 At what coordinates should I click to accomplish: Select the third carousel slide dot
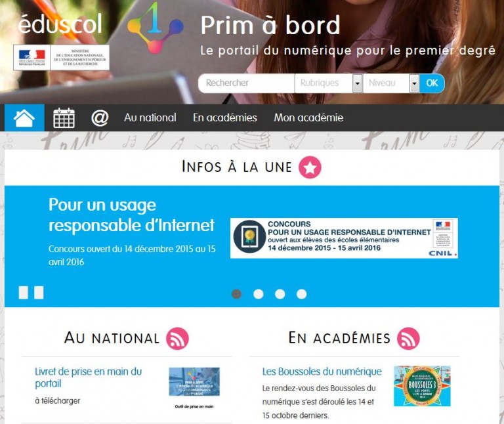tap(280, 294)
